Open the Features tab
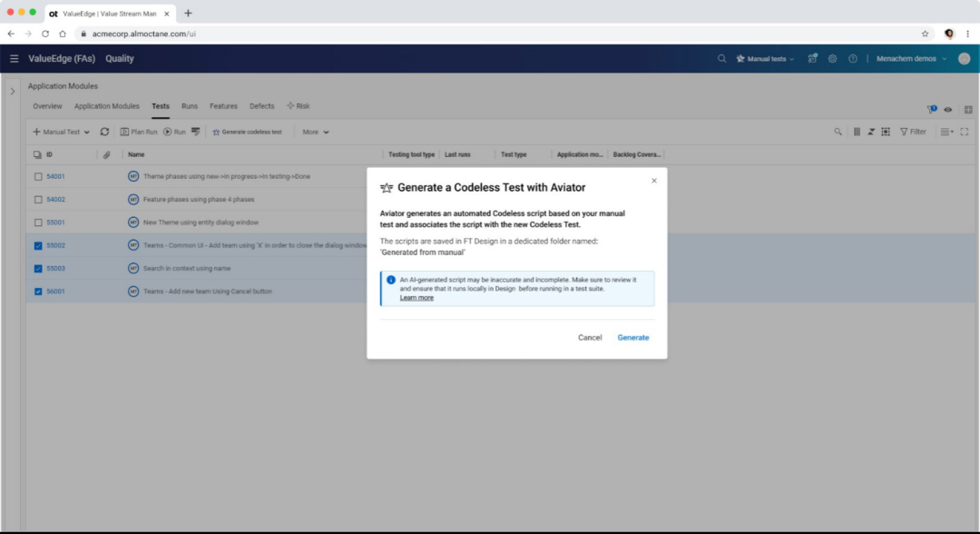The width and height of the screenshot is (980, 534). pos(224,106)
